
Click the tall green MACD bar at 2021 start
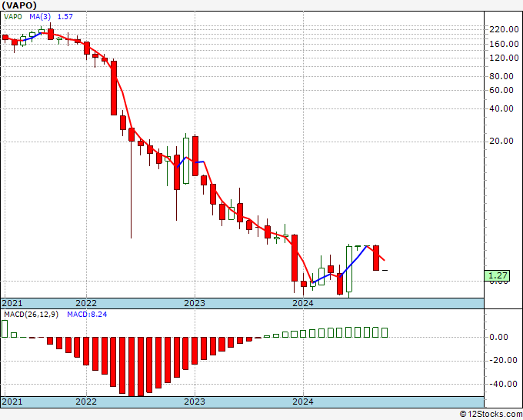click(5, 328)
